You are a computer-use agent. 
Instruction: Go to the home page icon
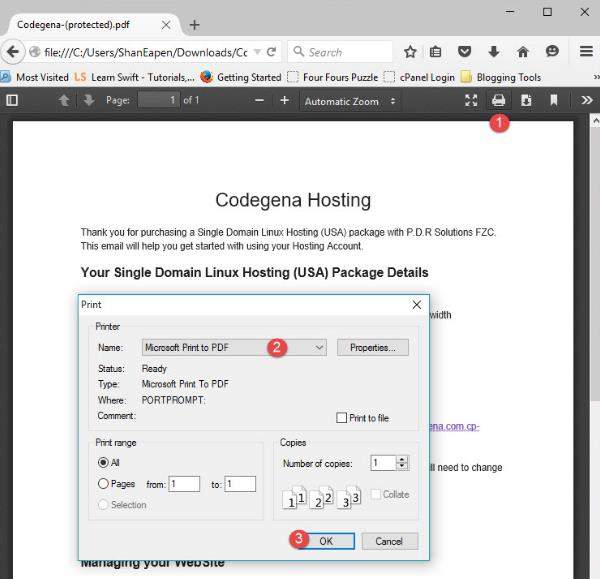(x=523, y=52)
